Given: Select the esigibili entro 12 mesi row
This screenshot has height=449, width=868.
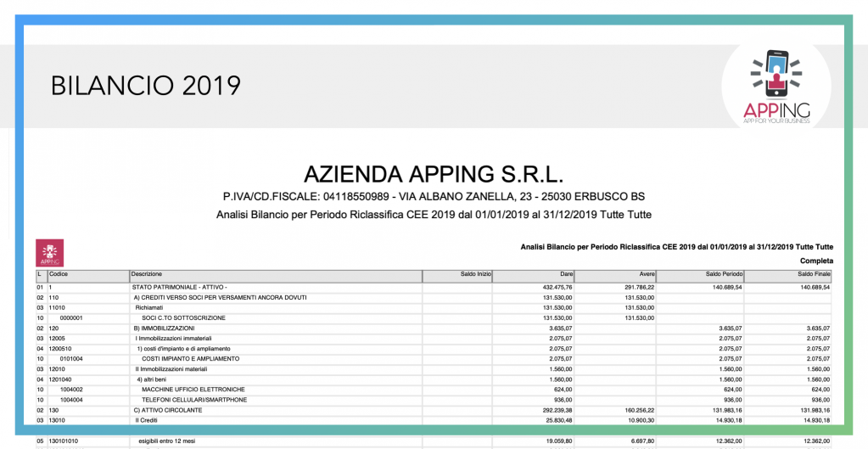Looking at the screenshot, I should click(x=166, y=441).
